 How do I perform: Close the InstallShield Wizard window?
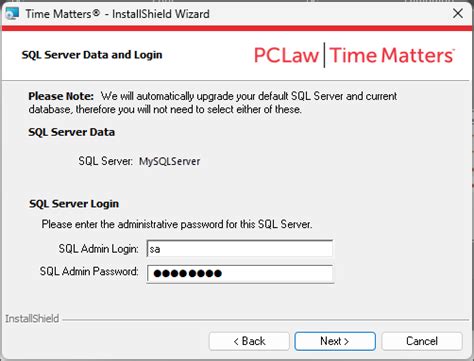[458, 14]
